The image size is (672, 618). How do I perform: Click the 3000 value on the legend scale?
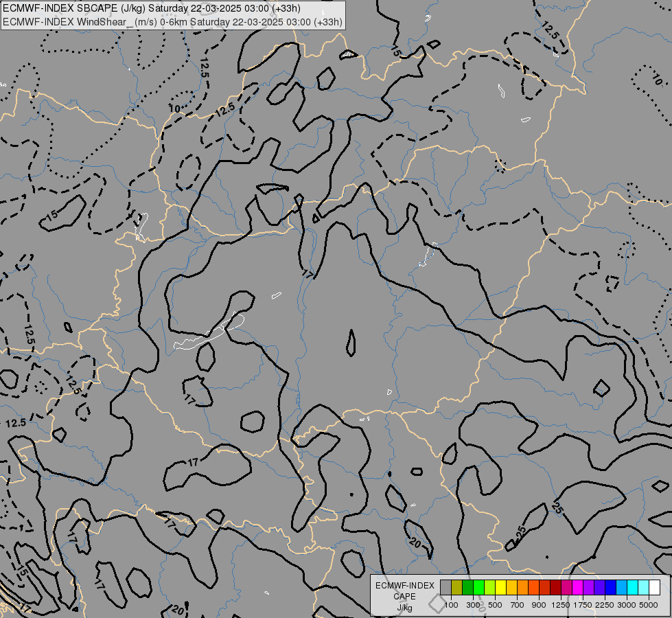tap(627, 605)
